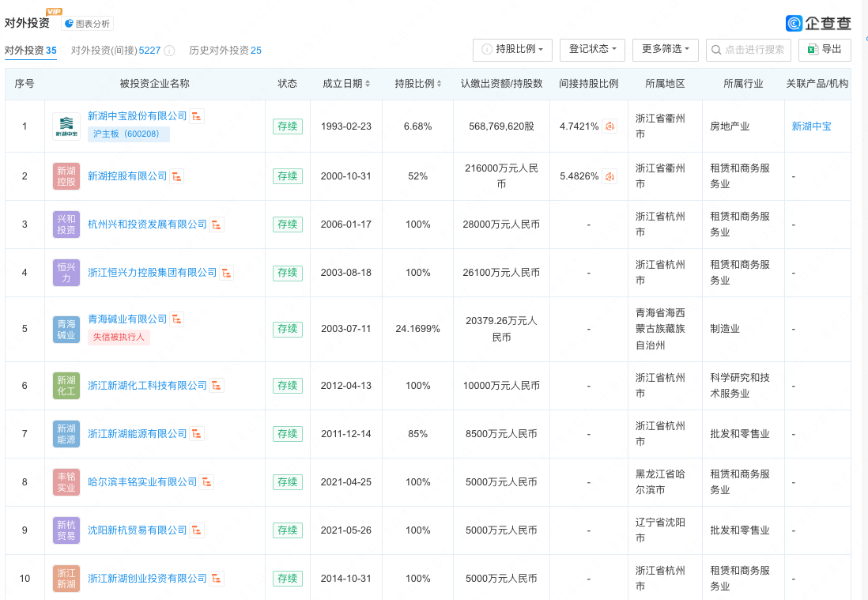Click the 新杭贸易 logo tile

(x=66, y=530)
